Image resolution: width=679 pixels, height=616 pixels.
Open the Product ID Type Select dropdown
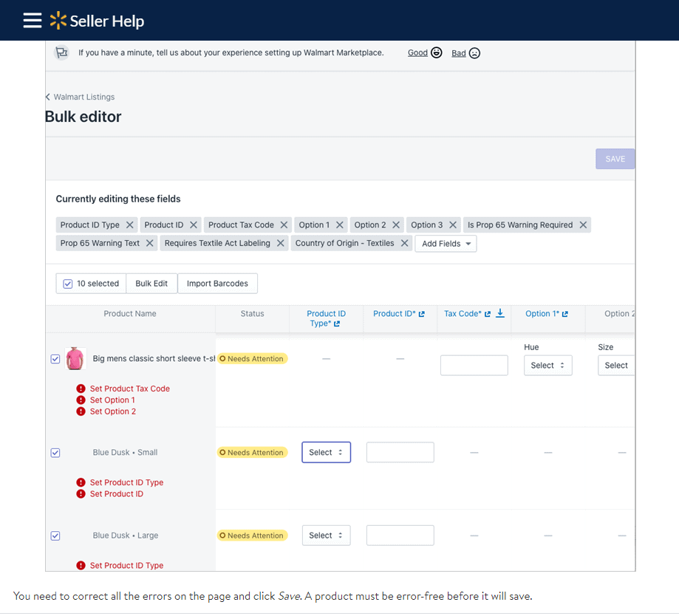pyautogui.click(x=326, y=452)
